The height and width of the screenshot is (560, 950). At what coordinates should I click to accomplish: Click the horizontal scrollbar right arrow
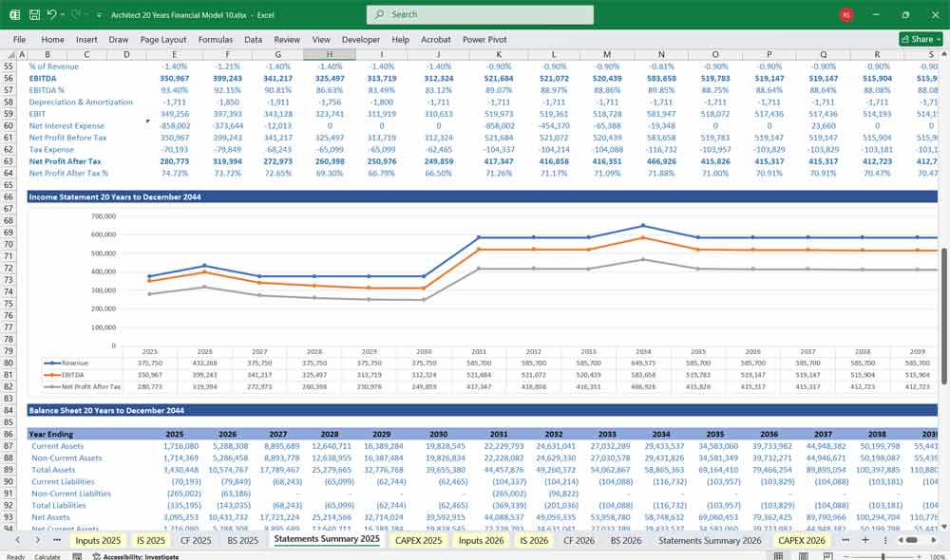935,539
